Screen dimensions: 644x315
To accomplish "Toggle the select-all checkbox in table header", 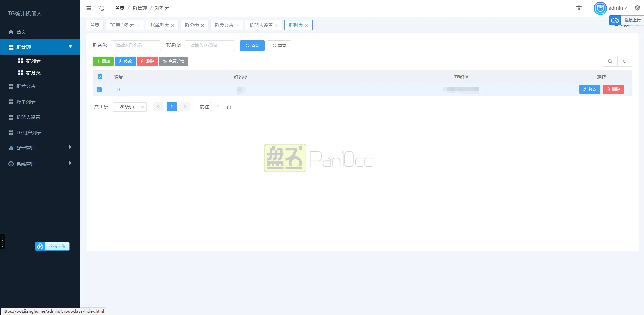I will (x=100, y=77).
